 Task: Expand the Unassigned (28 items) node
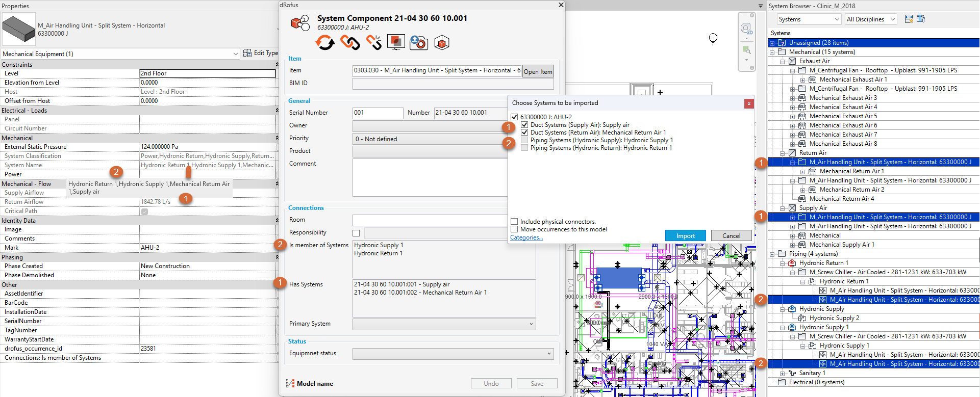(x=772, y=43)
